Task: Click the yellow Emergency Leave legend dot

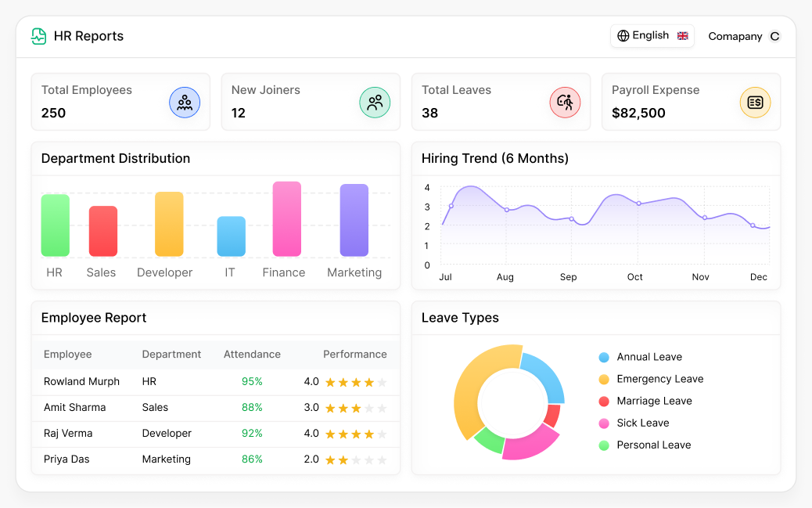Action: tap(604, 380)
